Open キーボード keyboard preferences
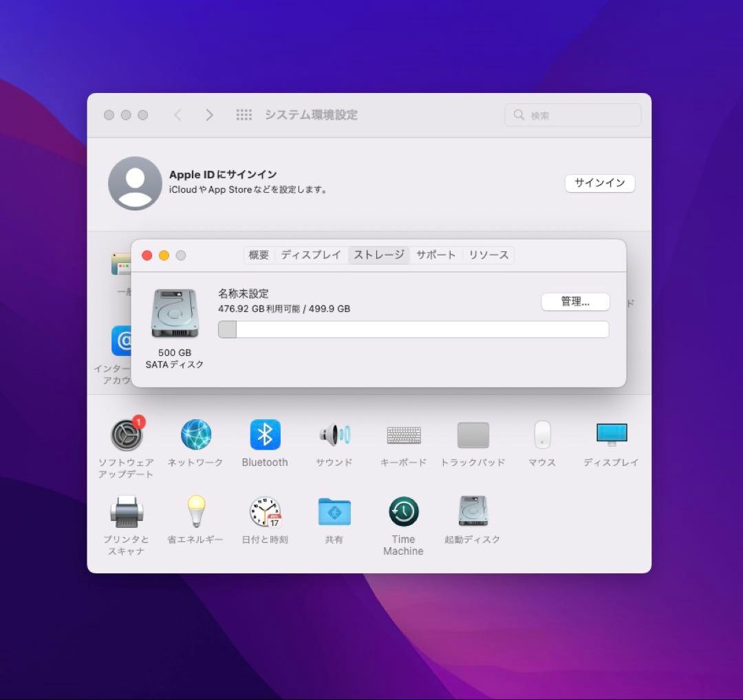This screenshot has height=700, width=743. click(404, 436)
